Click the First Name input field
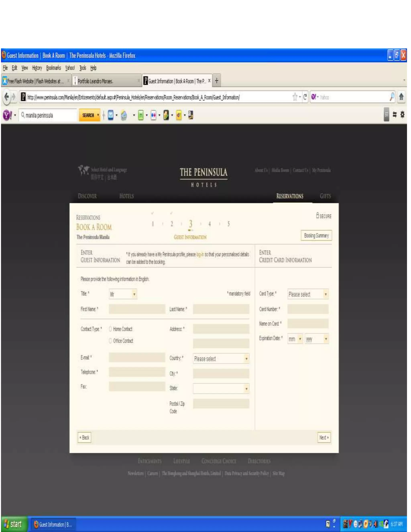This screenshot has width=411, height=532. pos(137,309)
